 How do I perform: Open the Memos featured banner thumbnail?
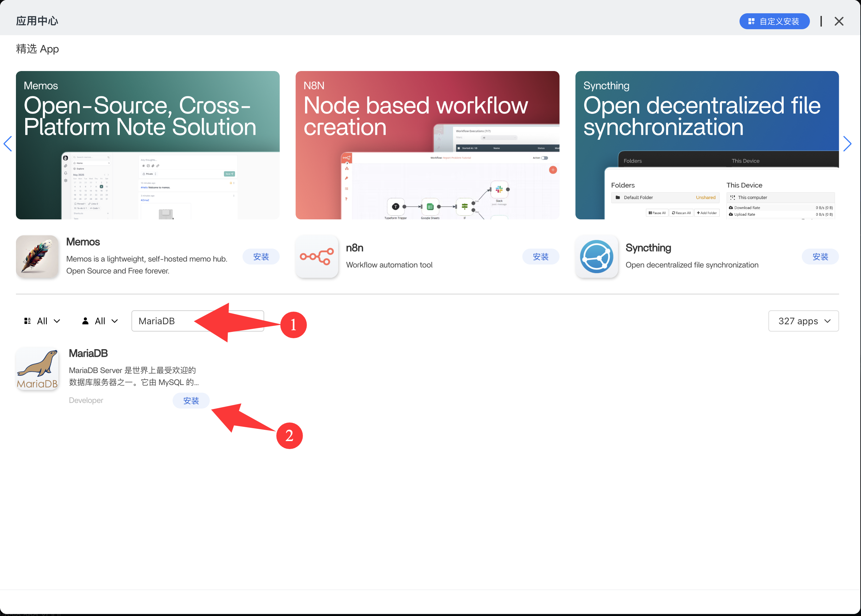148,145
